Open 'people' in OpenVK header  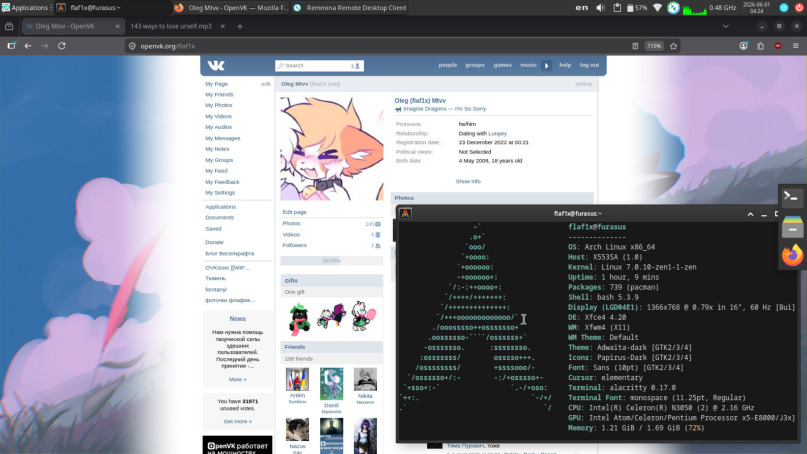click(x=447, y=65)
